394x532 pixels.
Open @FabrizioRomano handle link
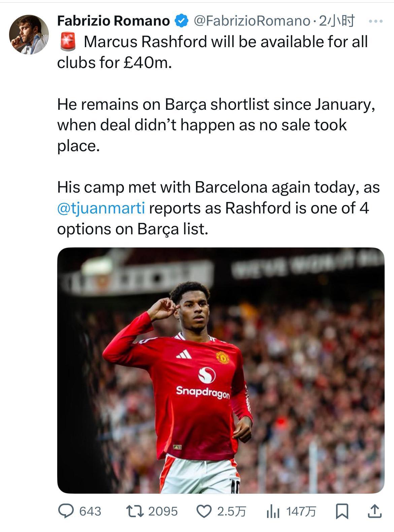pos(252,21)
